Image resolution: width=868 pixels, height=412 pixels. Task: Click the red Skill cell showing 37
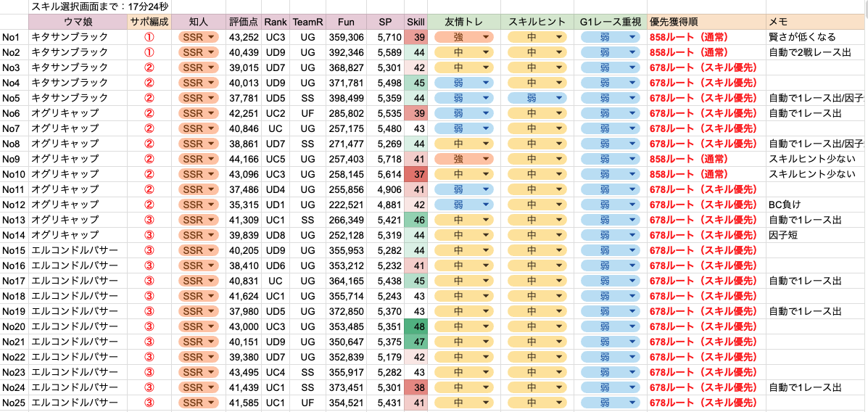point(416,174)
